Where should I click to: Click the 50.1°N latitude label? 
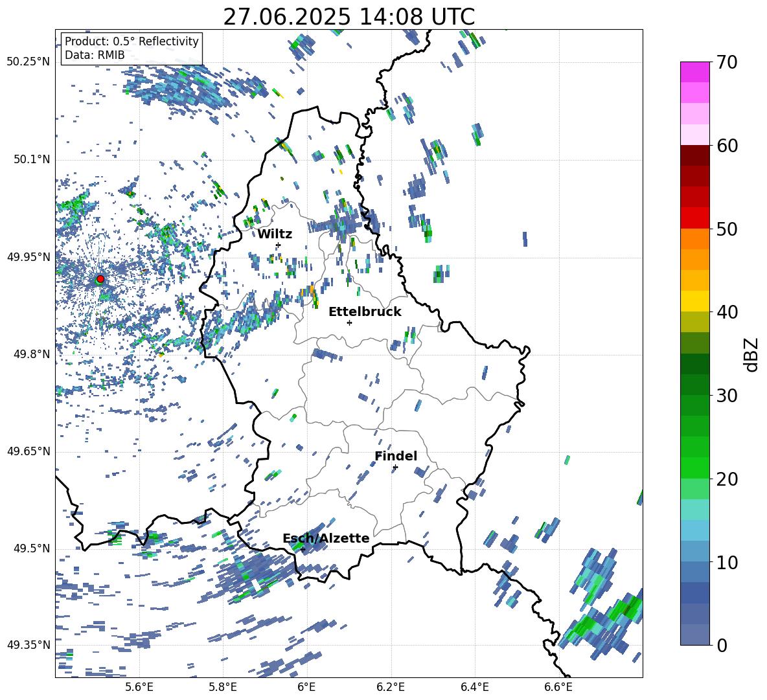click(32, 159)
